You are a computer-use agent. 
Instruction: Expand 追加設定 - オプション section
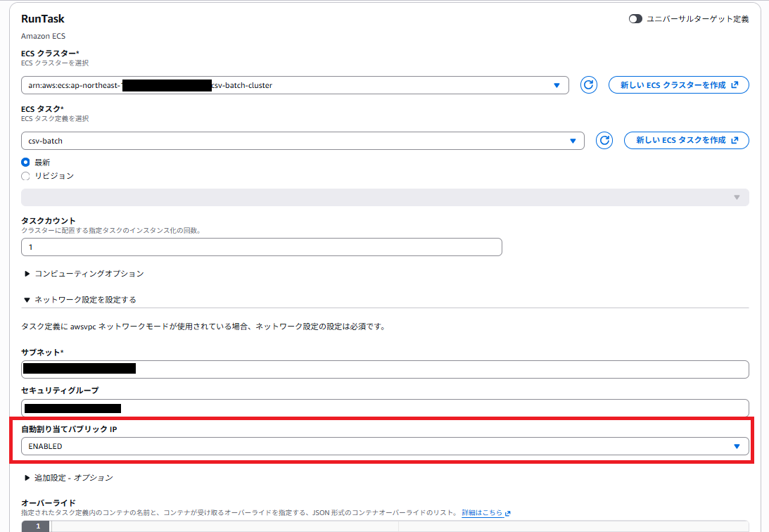click(69, 478)
